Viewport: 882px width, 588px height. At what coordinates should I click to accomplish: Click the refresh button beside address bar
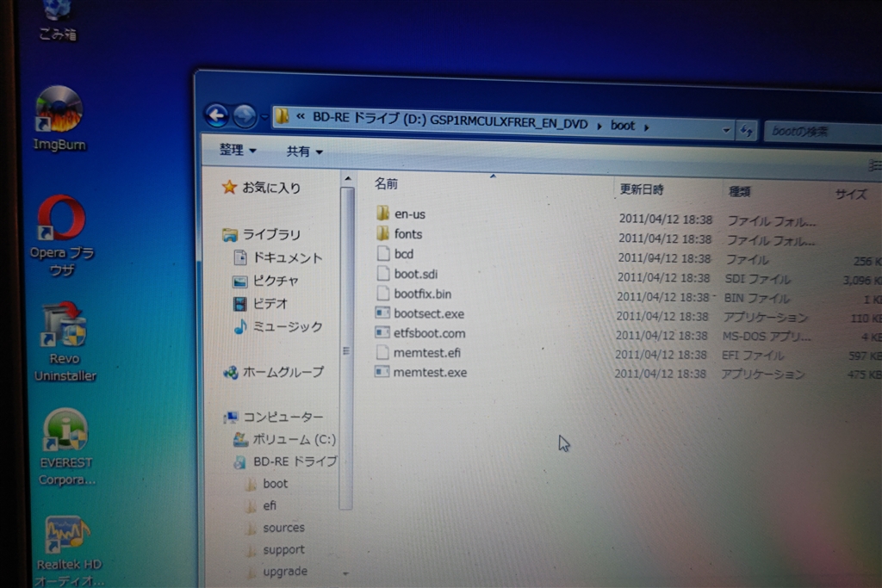[747, 131]
